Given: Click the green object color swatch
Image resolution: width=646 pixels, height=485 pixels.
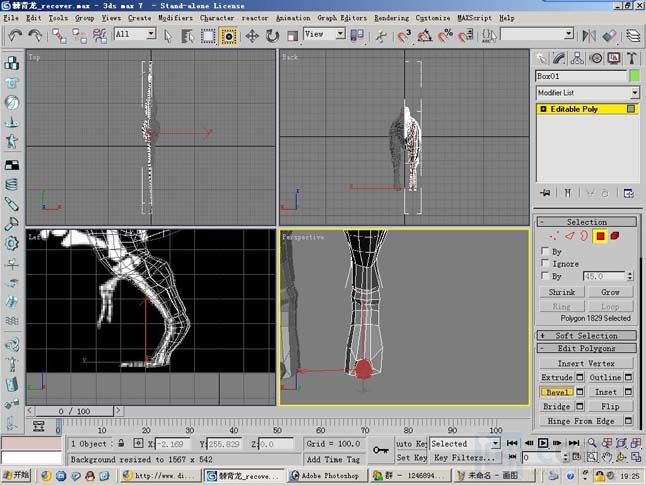Looking at the screenshot, I should tap(634, 76).
